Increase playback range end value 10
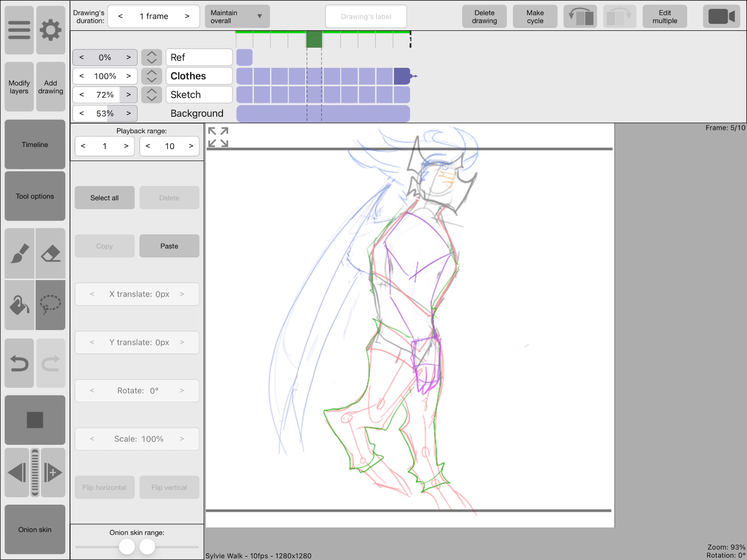Viewport: 747px width, 560px height. click(x=191, y=146)
